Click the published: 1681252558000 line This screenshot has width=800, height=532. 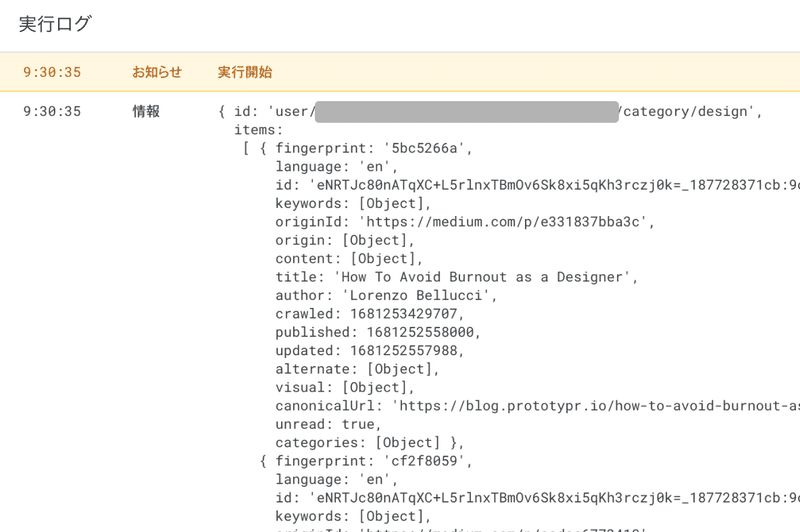point(378,332)
